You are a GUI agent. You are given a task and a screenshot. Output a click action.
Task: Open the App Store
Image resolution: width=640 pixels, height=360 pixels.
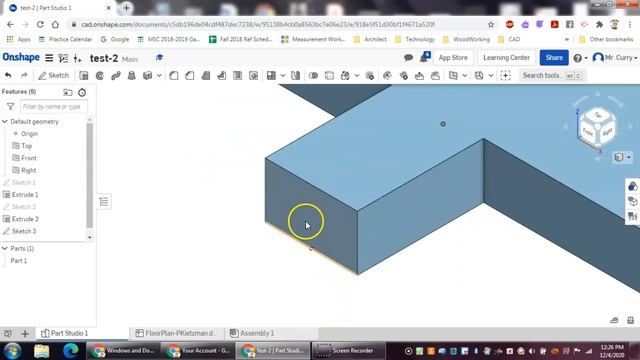point(453,58)
